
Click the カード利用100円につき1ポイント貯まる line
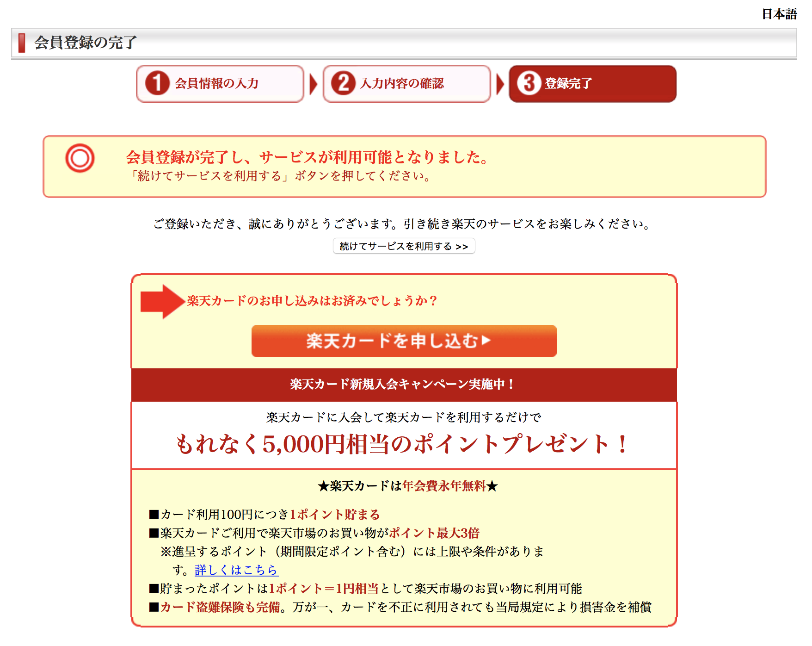pos(265,515)
